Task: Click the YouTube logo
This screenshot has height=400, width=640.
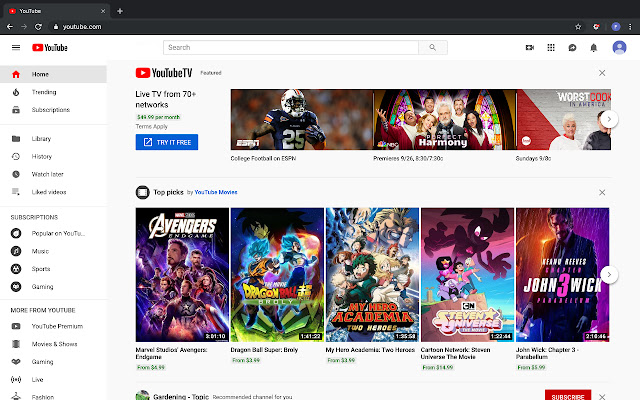Action: point(50,48)
